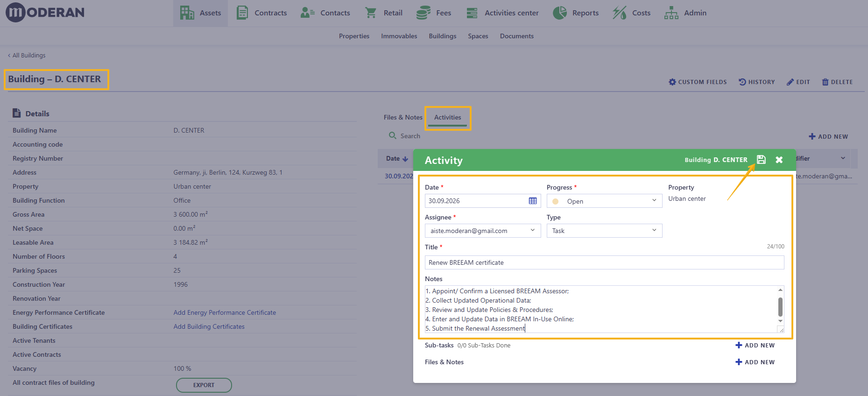This screenshot has height=396, width=868.
Task: Click the 100 % vacancy value
Action: coord(182,368)
